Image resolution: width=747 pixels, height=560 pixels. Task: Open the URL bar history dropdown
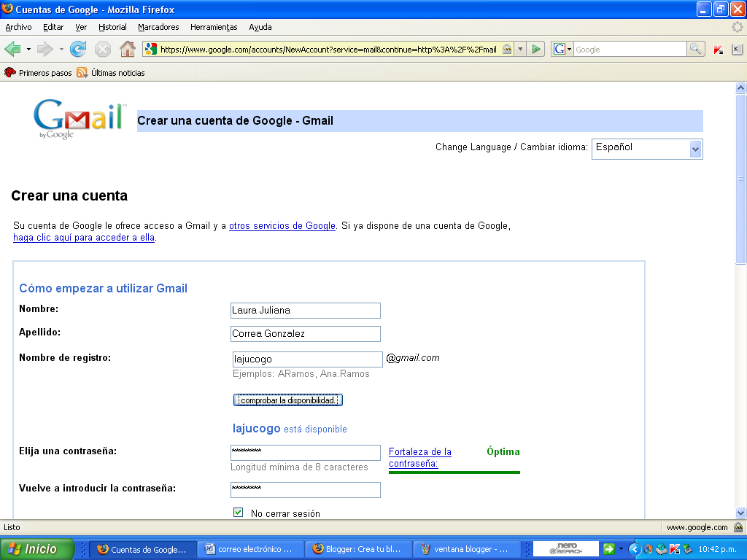(x=520, y=49)
